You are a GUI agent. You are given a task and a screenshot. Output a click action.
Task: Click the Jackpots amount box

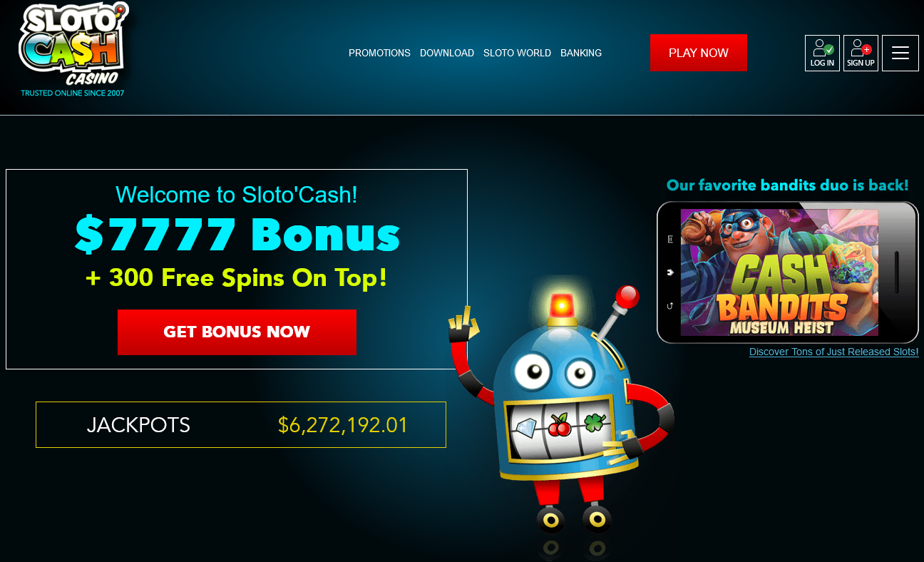(241, 425)
